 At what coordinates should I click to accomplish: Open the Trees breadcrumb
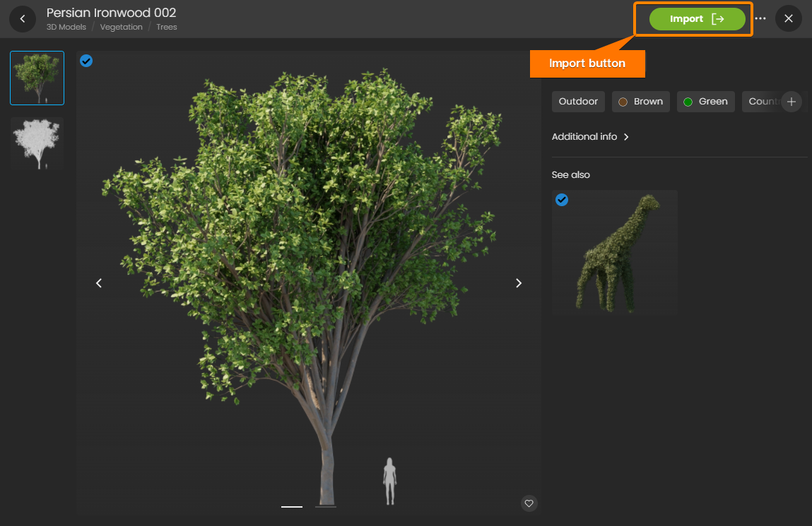[167, 27]
